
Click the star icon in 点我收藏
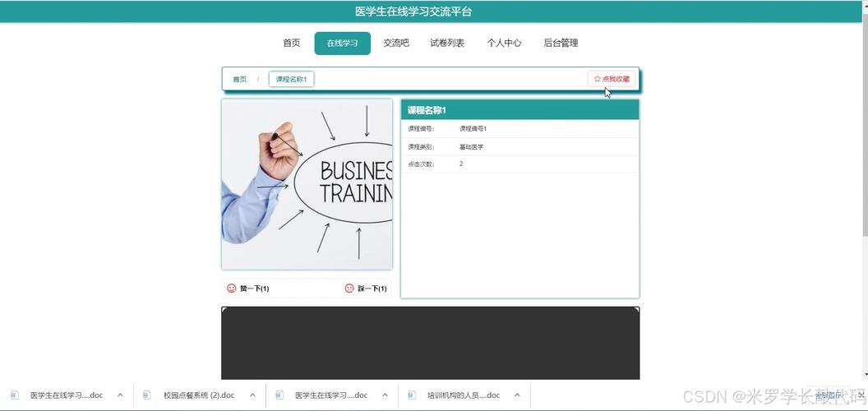pyautogui.click(x=598, y=79)
